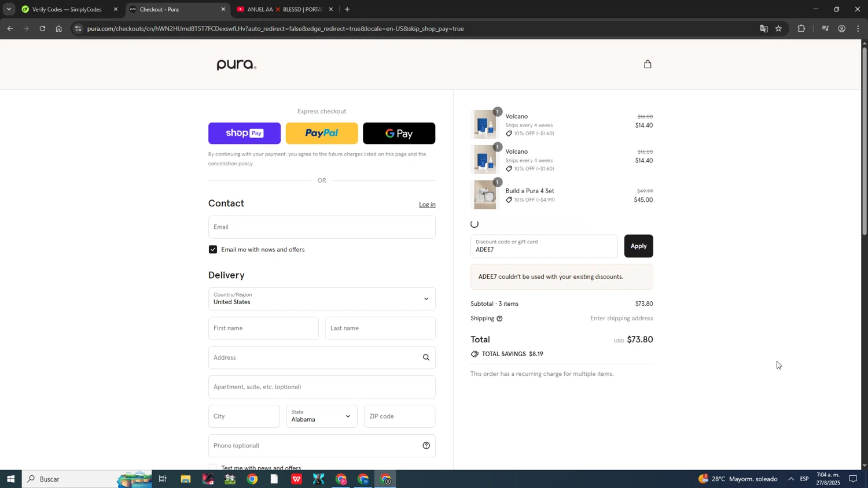The width and height of the screenshot is (868, 488).
Task: Focus the City field
Action: pos(244,417)
